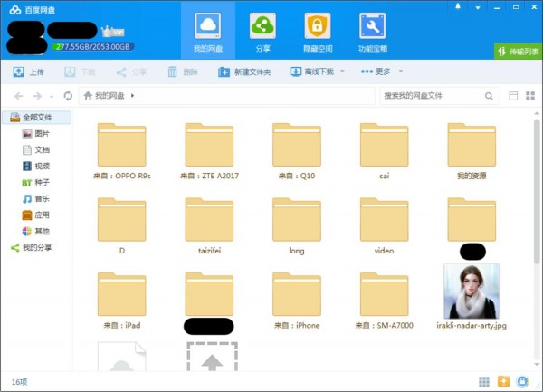Screen dimensions: 543x392
Task: Expand the 更多 dropdown arrow
Action: 401,72
